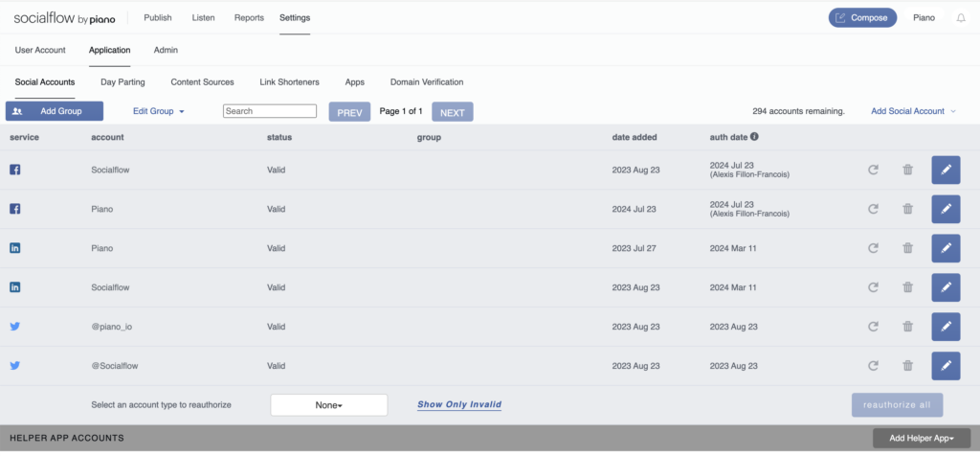
Task: Open the Piano account menu
Action: click(924, 17)
